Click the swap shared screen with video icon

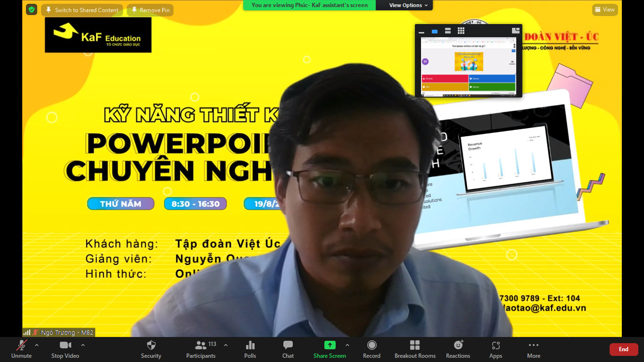pos(515,31)
